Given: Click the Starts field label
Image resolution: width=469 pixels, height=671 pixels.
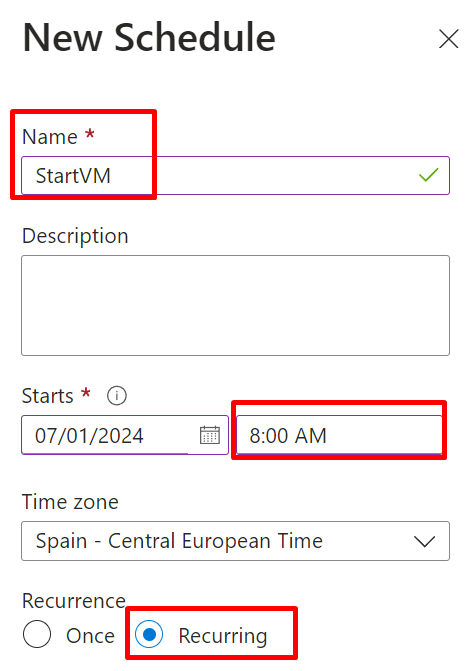Looking at the screenshot, I should coord(48,396).
